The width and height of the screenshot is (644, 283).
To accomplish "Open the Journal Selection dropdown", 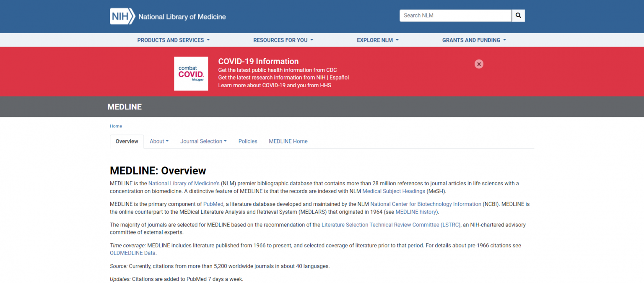I will (203, 141).
